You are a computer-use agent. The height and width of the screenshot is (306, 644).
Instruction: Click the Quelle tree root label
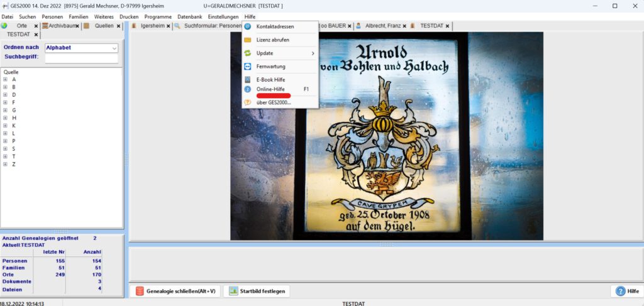(11, 72)
